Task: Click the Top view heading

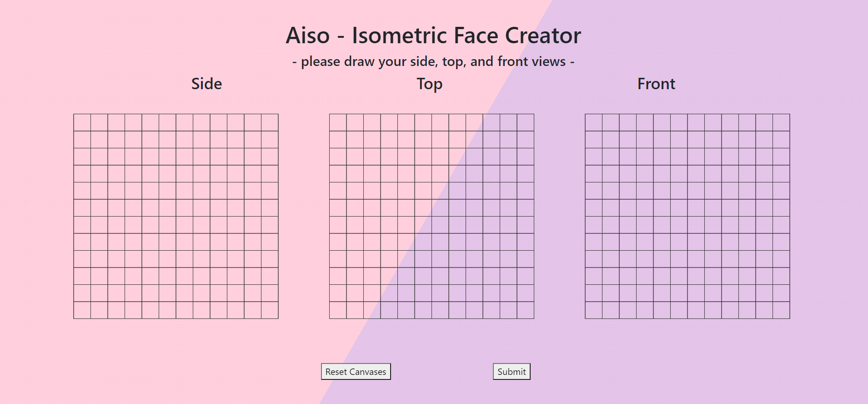Action: pos(429,84)
